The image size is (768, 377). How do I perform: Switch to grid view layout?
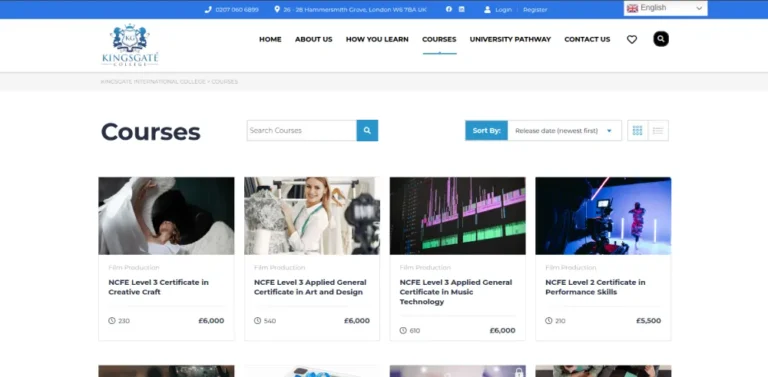tap(637, 131)
